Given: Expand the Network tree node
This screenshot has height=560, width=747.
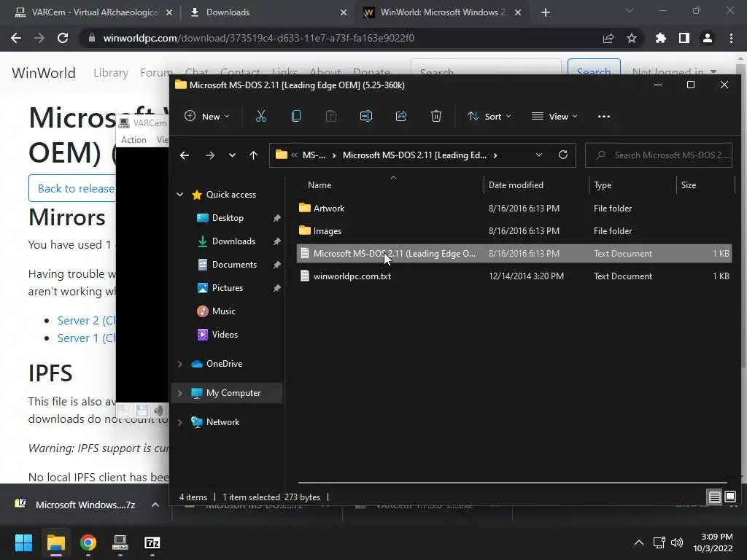Looking at the screenshot, I should click(x=180, y=422).
